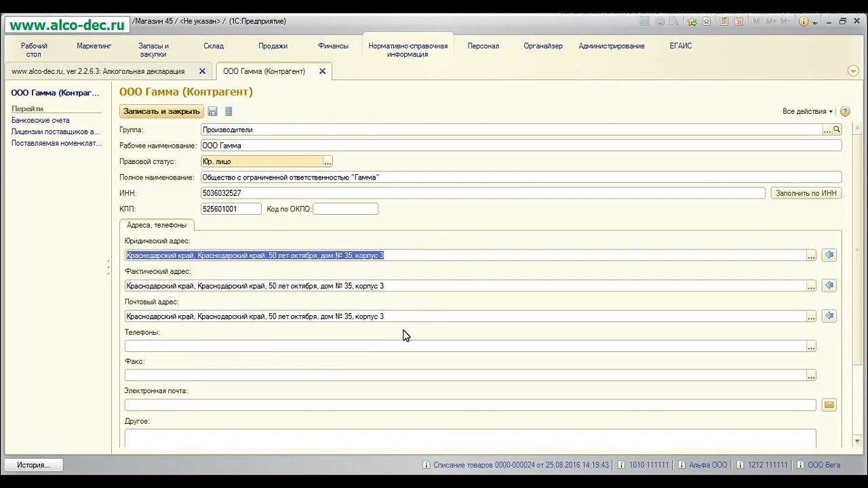The image size is (868, 488).
Task: Open the Маркетинг section
Action: click(x=94, y=46)
